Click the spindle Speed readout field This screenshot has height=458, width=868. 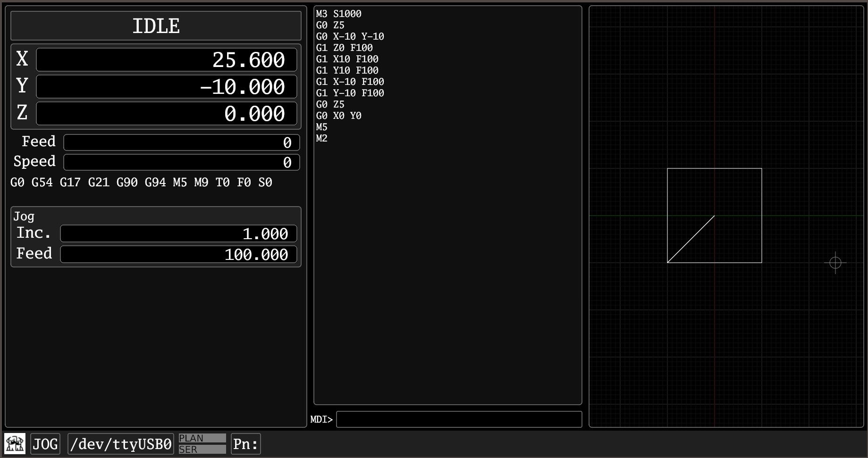181,162
